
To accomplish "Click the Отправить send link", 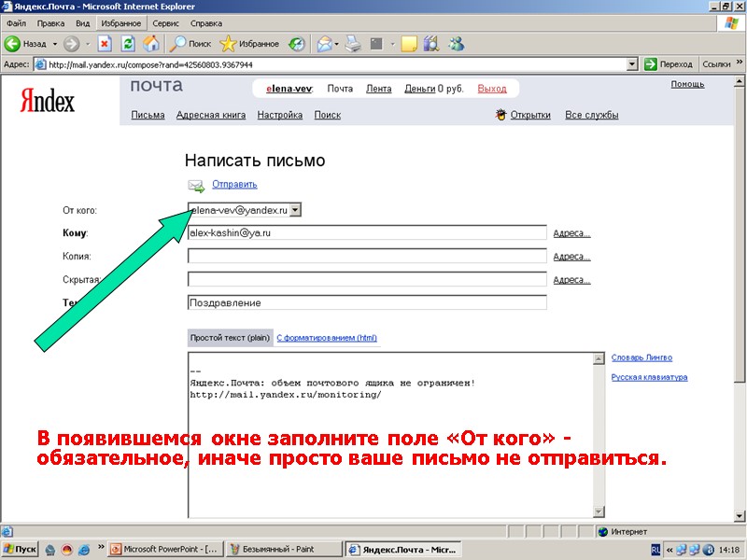I will tap(234, 184).
